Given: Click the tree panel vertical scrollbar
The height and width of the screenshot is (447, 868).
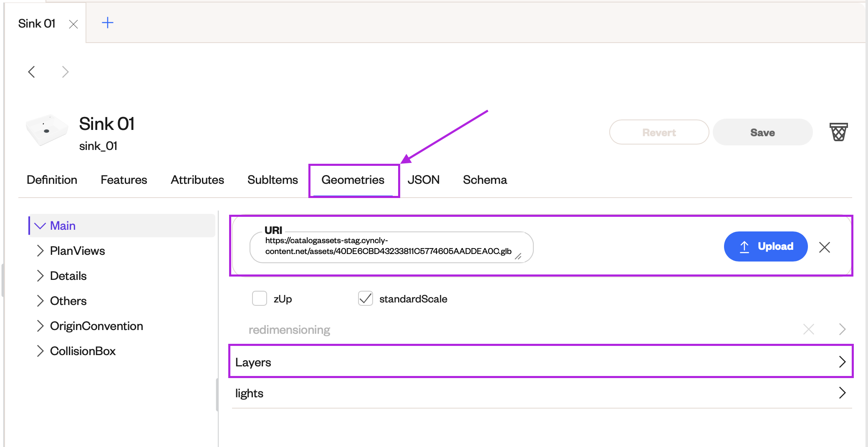Looking at the screenshot, I should point(217,395).
